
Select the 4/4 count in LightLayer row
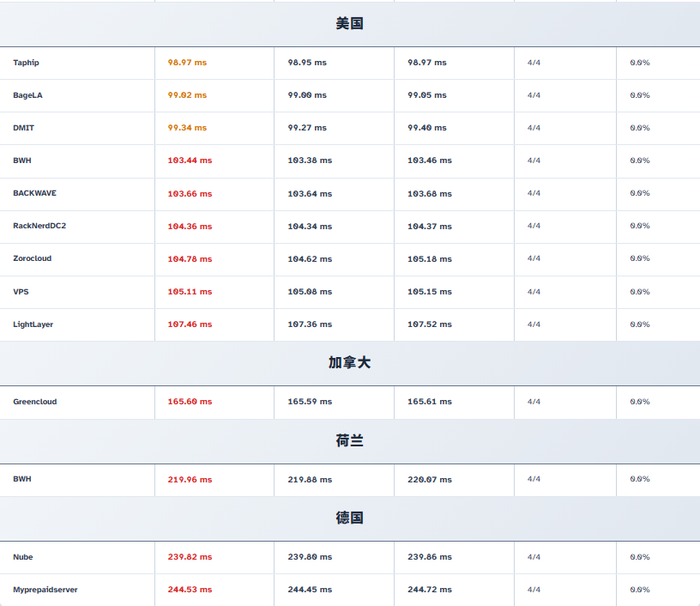(x=534, y=324)
